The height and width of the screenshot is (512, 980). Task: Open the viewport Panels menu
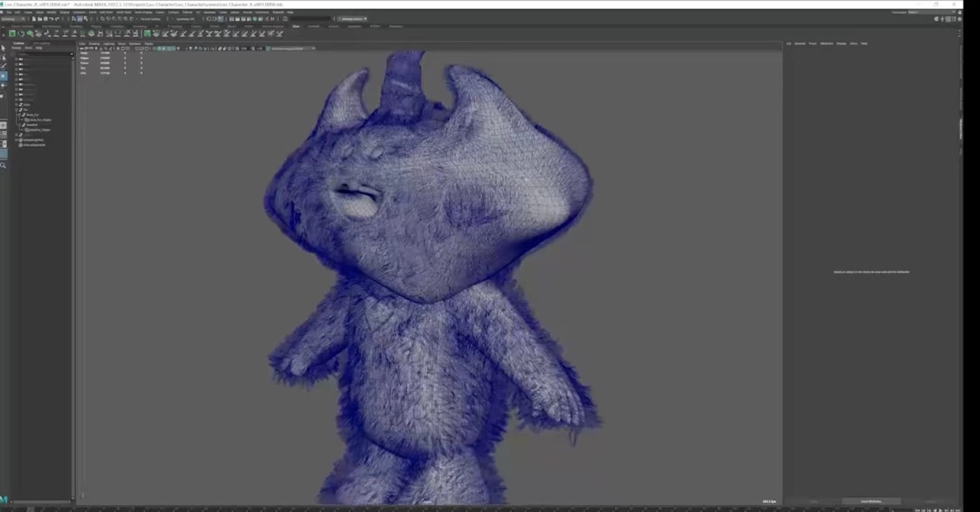point(149,44)
